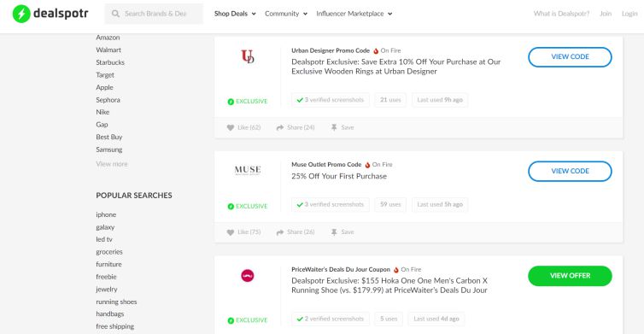Click the share arrow on Urban Designer deal
Image resolution: width=644 pixels, height=334 pixels.
click(x=280, y=128)
